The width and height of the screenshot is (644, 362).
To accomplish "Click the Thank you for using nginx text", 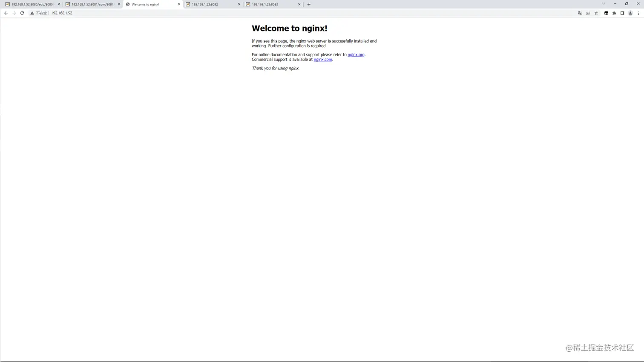I will coord(276,68).
